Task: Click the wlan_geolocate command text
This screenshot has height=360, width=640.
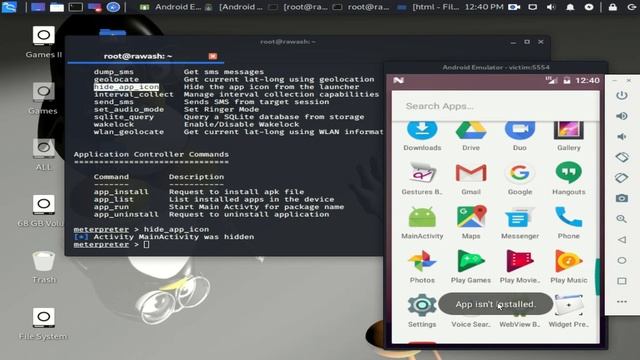Action: pyautogui.click(x=129, y=132)
